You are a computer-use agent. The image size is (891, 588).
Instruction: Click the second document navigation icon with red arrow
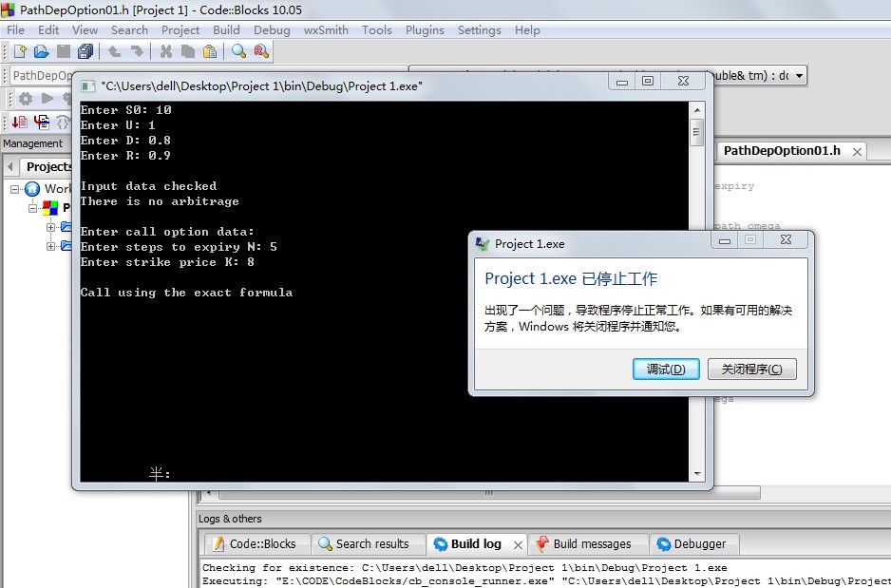(42, 122)
